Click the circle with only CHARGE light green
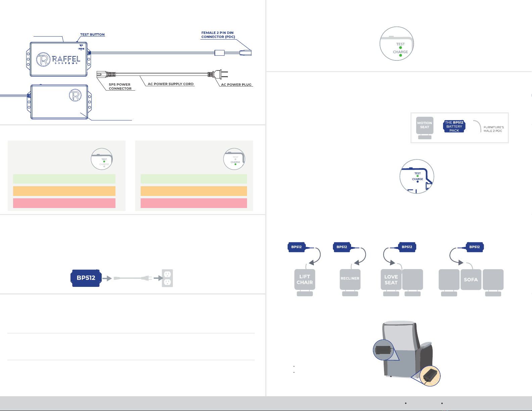 point(234,159)
